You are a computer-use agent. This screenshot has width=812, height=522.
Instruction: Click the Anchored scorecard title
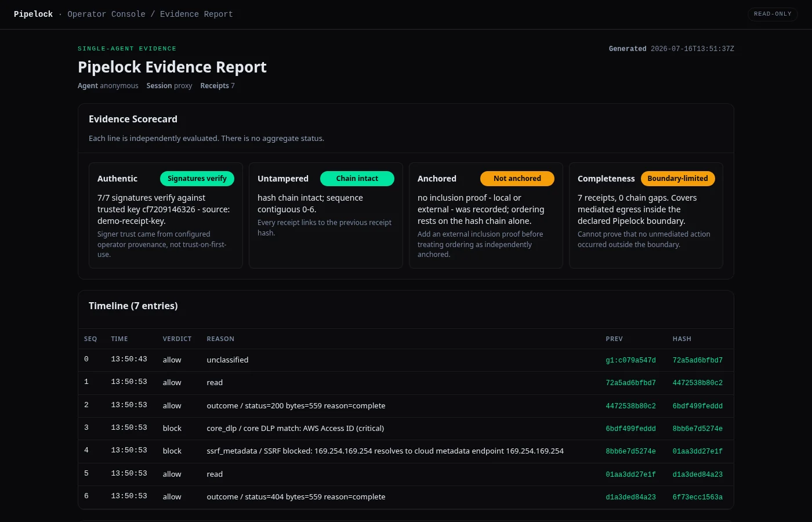click(437, 179)
